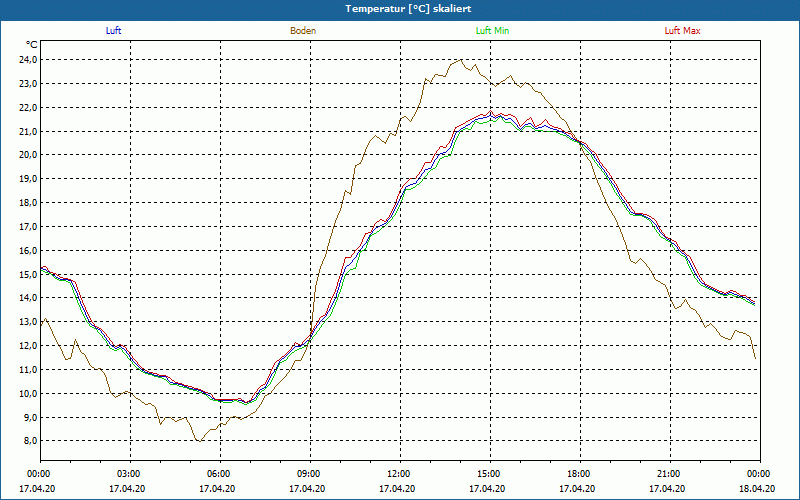This screenshot has height=500, width=800.
Task: Select the brown Boden legend label
Action: [303, 31]
